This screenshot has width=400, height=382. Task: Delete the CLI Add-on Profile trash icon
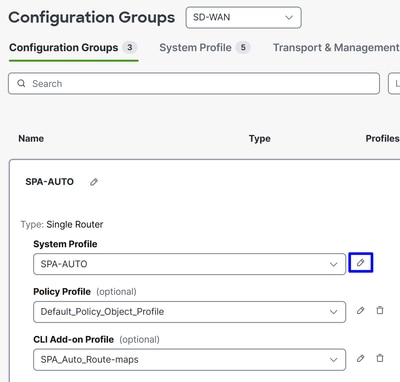pos(380,358)
